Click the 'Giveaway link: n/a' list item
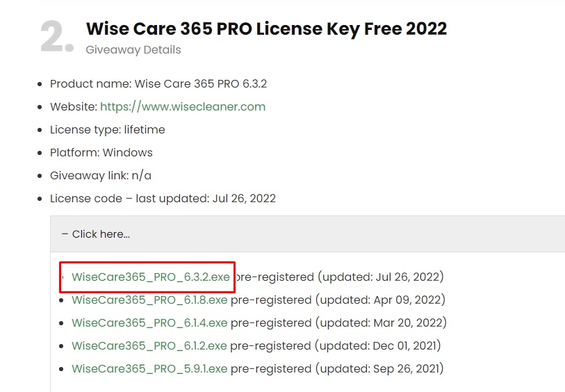 point(101,175)
